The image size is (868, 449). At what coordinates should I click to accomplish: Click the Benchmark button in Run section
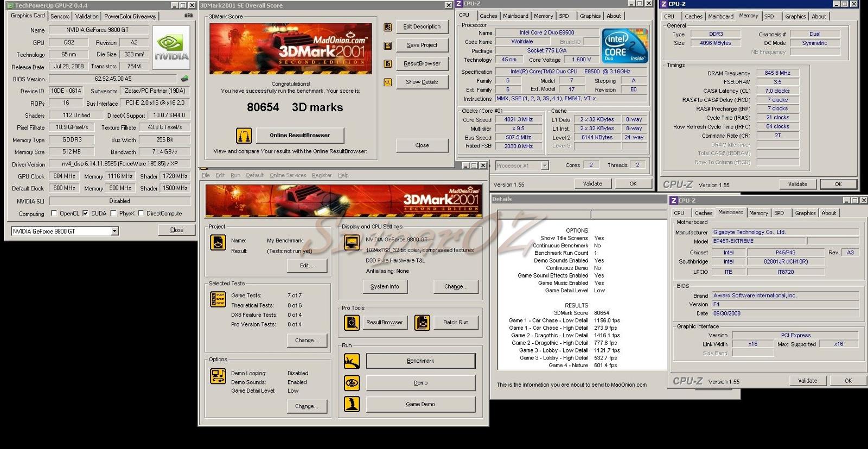tap(420, 361)
